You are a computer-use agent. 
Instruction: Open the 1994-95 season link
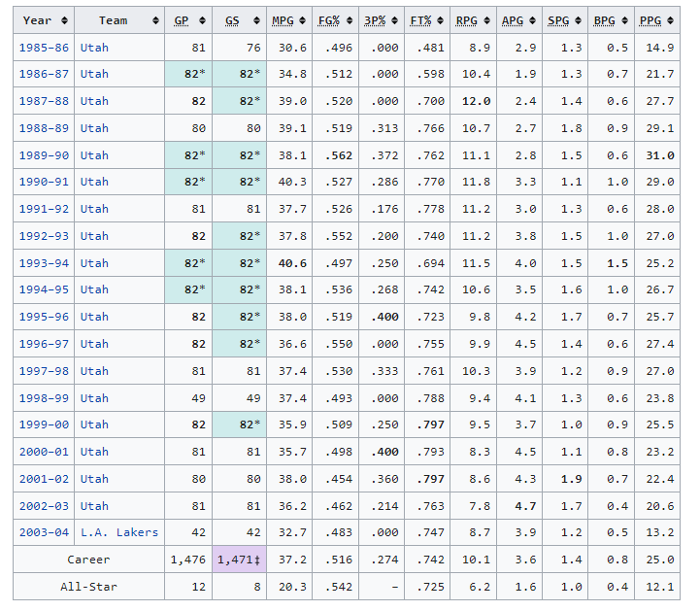[44, 289]
